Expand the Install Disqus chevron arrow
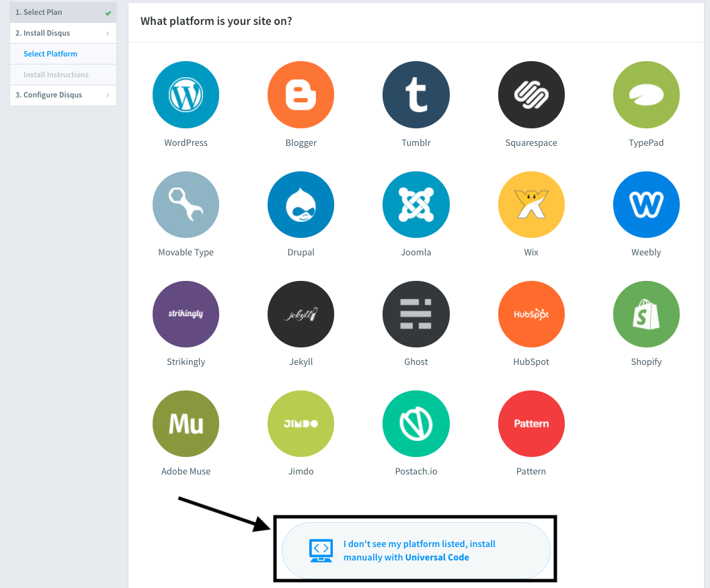The height and width of the screenshot is (588, 710). click(108, 34)
